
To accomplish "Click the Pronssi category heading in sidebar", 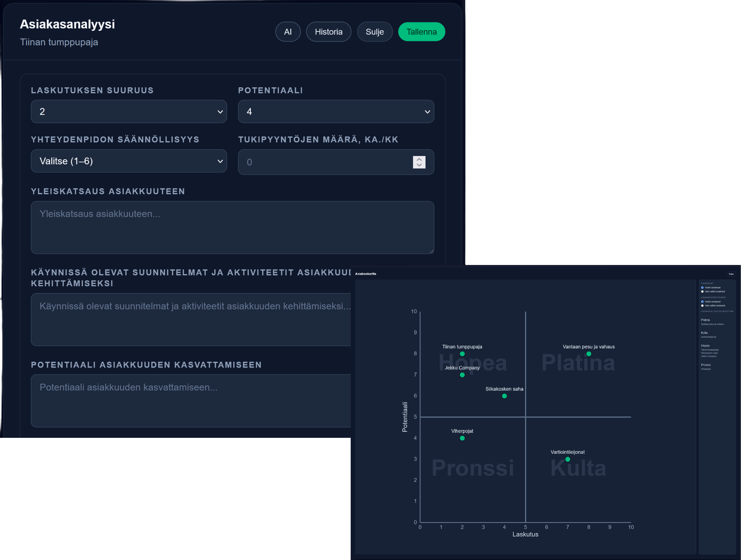I will tap(706, 365).
